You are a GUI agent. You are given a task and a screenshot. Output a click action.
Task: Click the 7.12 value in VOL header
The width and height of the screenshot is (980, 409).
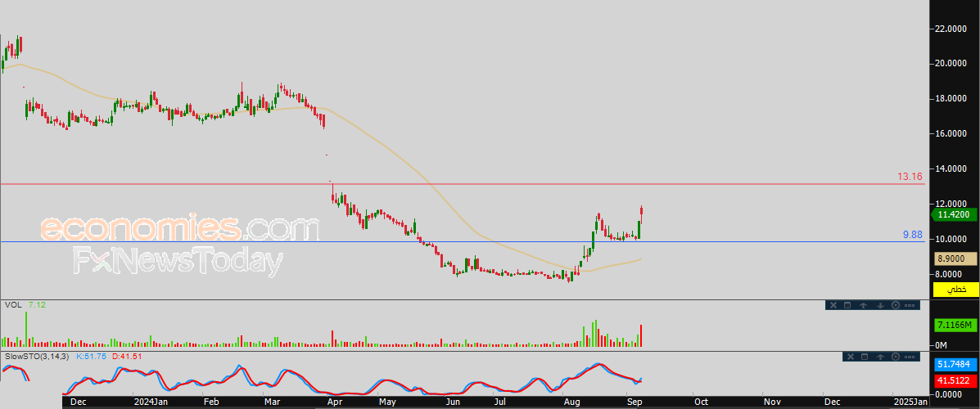(37, 305)
